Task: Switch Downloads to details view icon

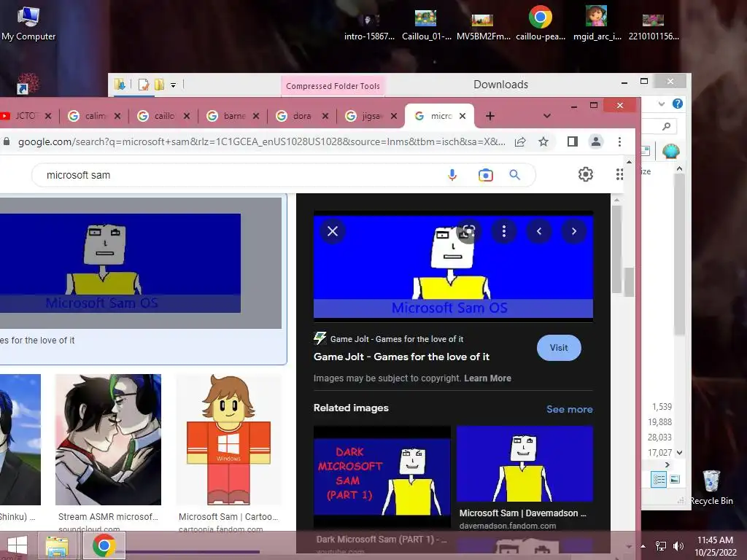Action: [x=659, y=479]
